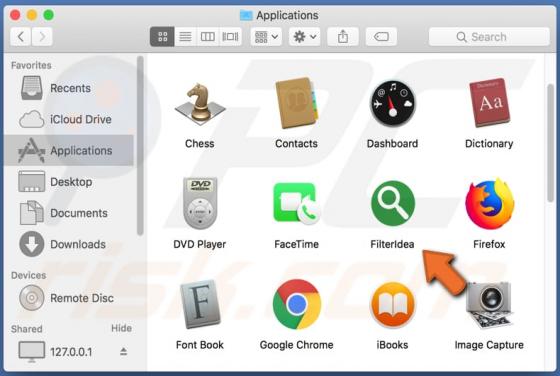Select the DVD Player name label
Viewport: 560px width, 376px height.
pos(200,244)
